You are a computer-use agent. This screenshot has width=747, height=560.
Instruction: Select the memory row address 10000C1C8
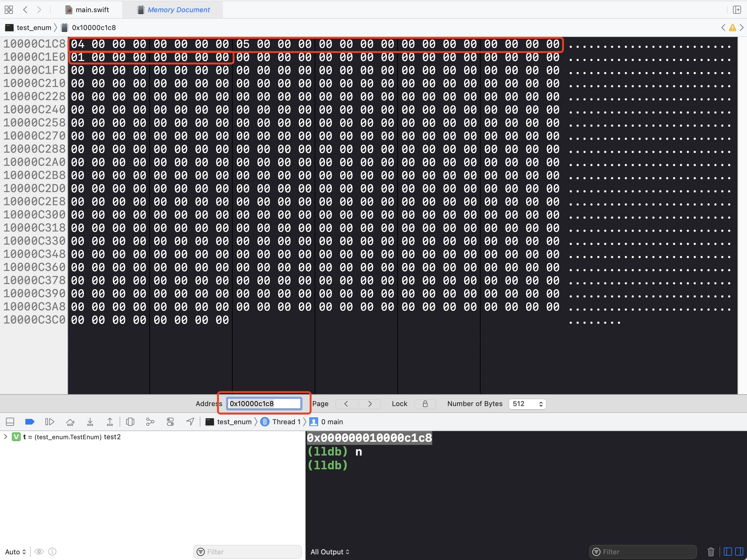pos(34,44)
